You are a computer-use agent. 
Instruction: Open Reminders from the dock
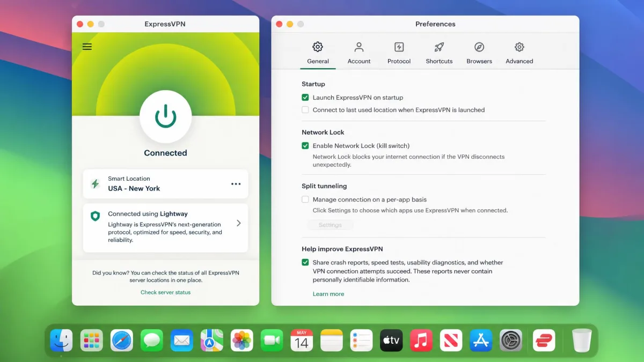click(362, 340)
